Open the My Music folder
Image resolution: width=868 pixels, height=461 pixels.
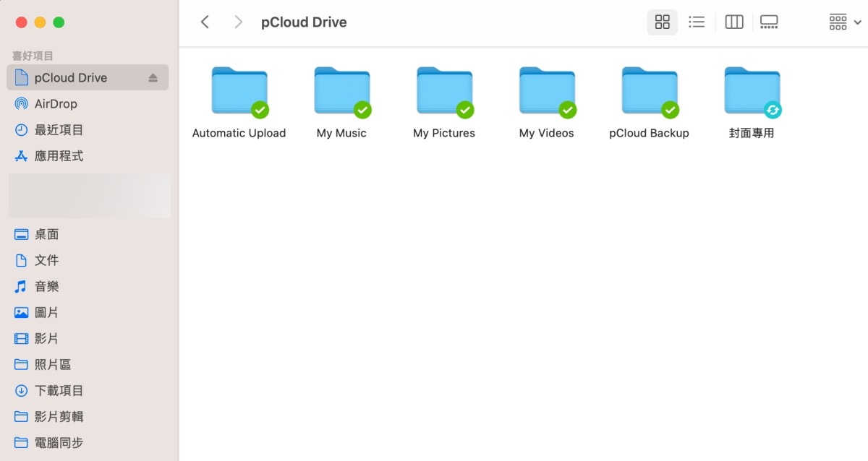pyautogui.click(x=341, y=91)
